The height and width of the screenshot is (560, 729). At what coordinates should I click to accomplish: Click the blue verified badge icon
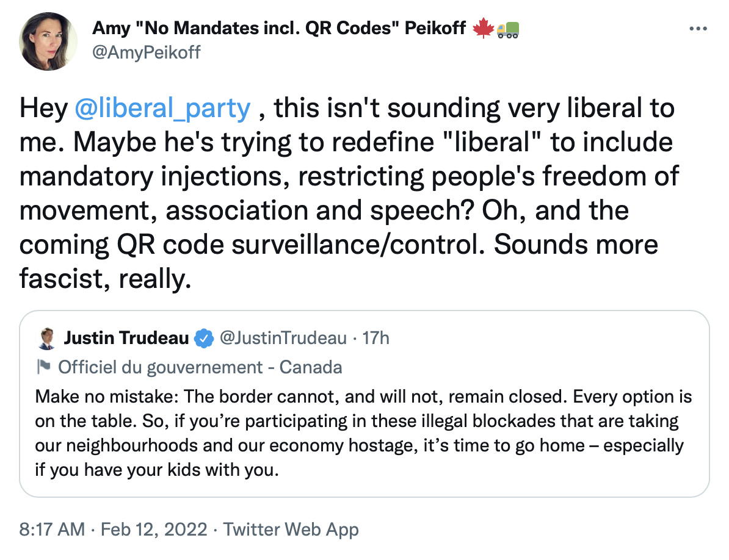coord(203,338)
